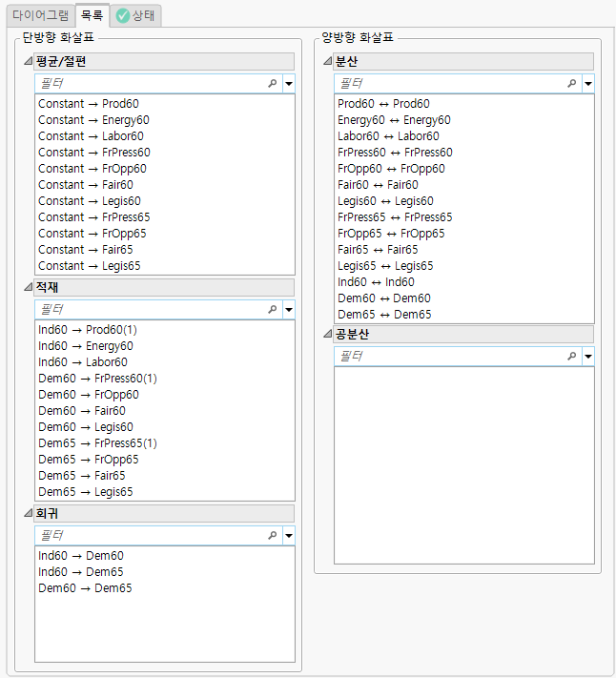Screen dimensions: 616x678
Task: Select Constant → FrOpp65 row
Action: pyautogui.click(x=165, y=234)
